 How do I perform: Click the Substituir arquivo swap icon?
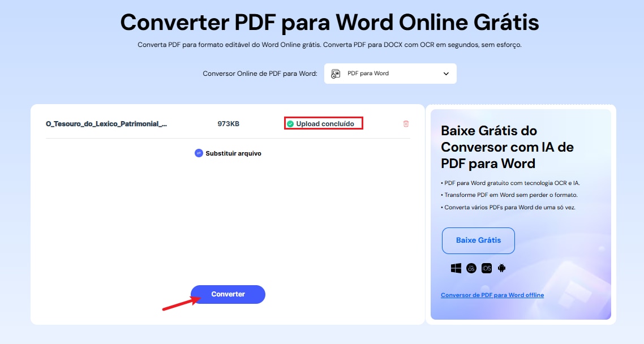point(199,153)
